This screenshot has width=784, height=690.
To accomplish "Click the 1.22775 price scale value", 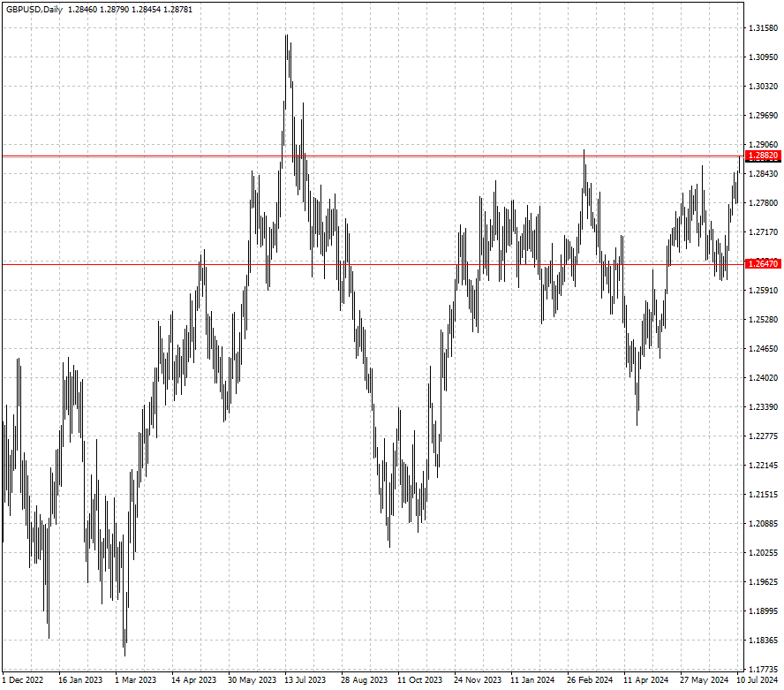I will [763, 436].
